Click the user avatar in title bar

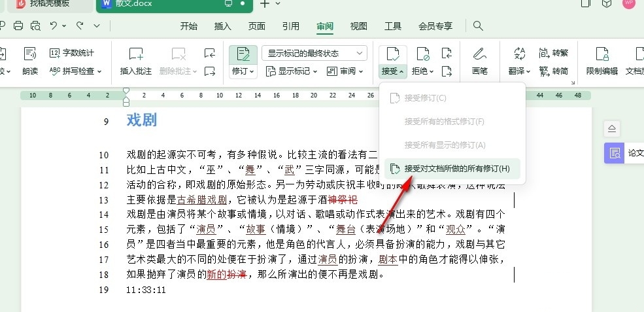[x=629, y=3]
